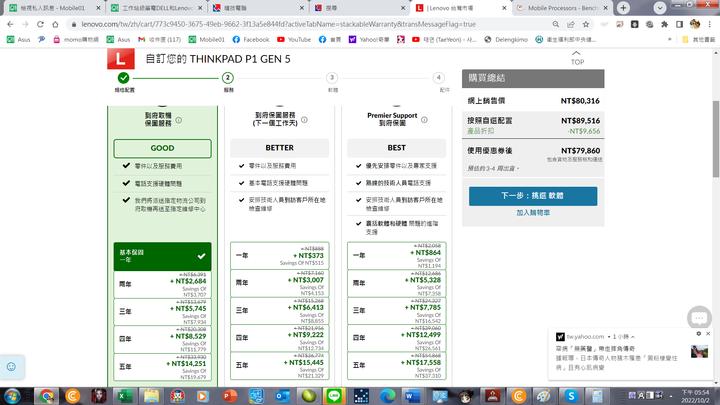Open Chrome three-dot menu
This screenshot has width=720, height=405.
point(710,24)
